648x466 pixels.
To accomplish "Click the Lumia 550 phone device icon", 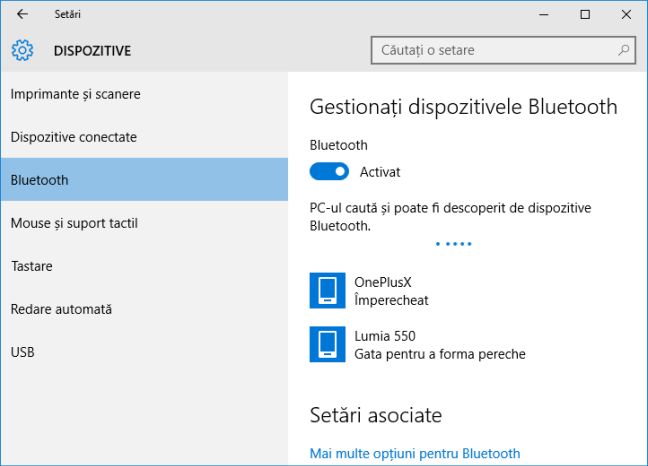I will 327,344.
